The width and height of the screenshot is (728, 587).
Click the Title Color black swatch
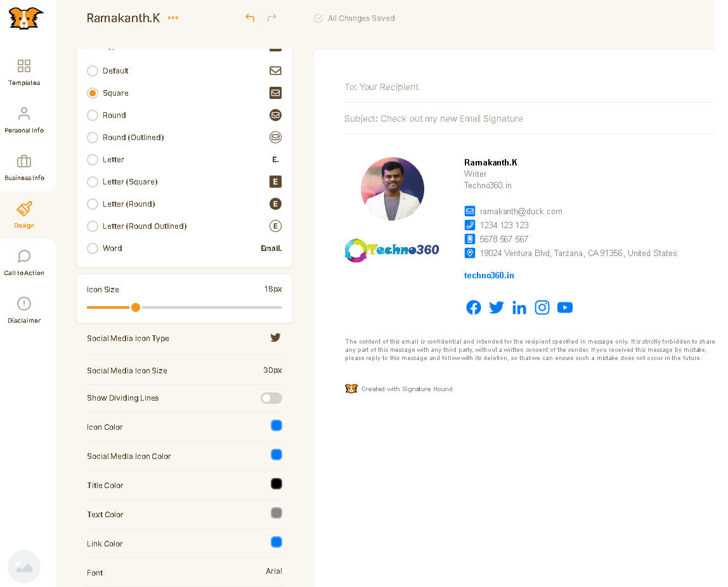[x=276, y=484]
